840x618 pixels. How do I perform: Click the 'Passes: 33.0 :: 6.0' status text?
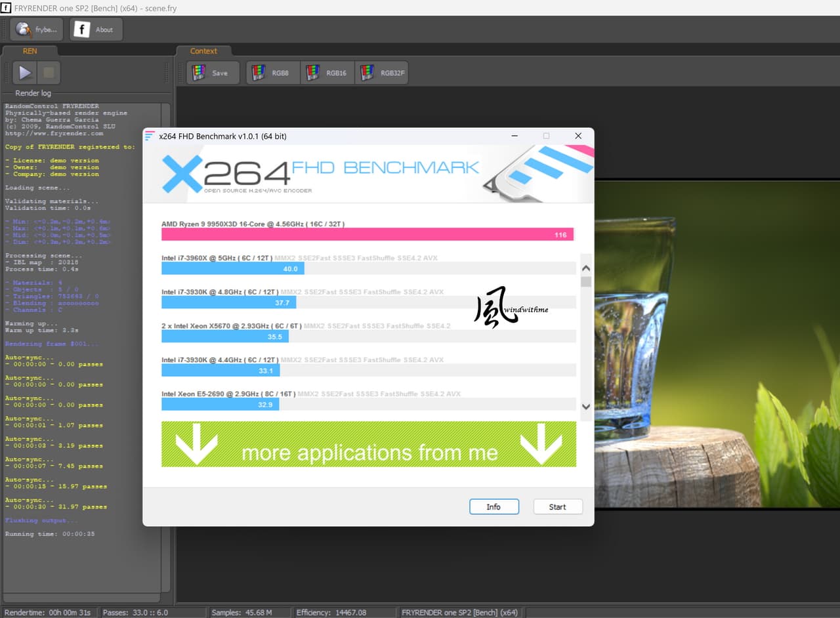tap(135, 612)
